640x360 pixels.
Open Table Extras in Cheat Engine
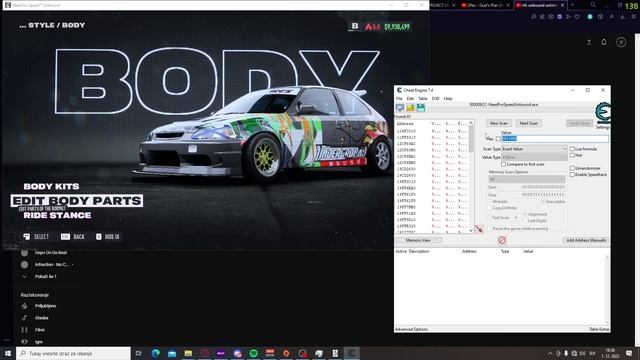click(599, 329)
